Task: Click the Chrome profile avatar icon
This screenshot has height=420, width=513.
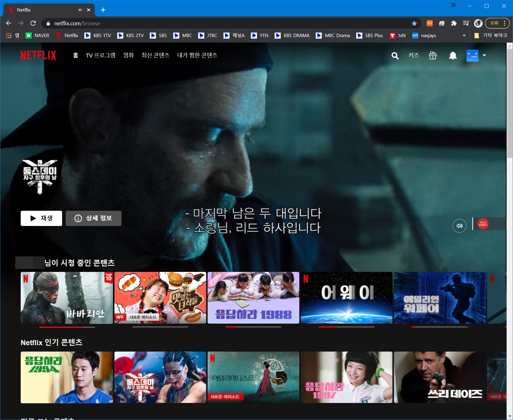Action: tap(478, 23)
